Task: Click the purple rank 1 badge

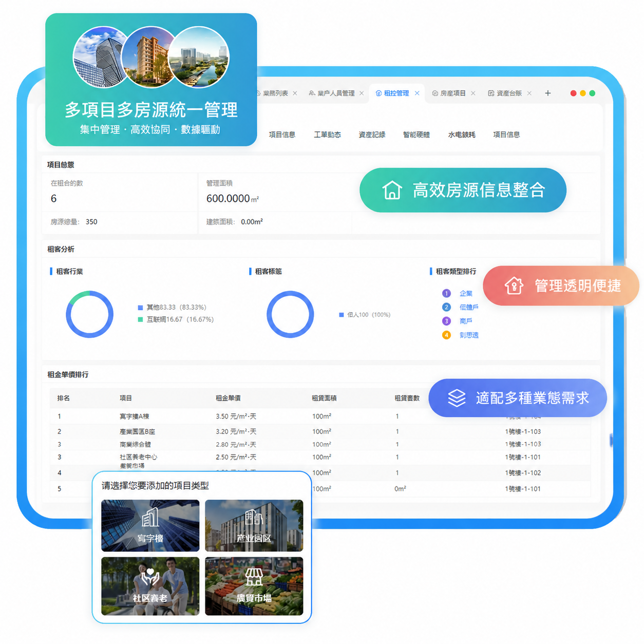Action: [446, 293]
